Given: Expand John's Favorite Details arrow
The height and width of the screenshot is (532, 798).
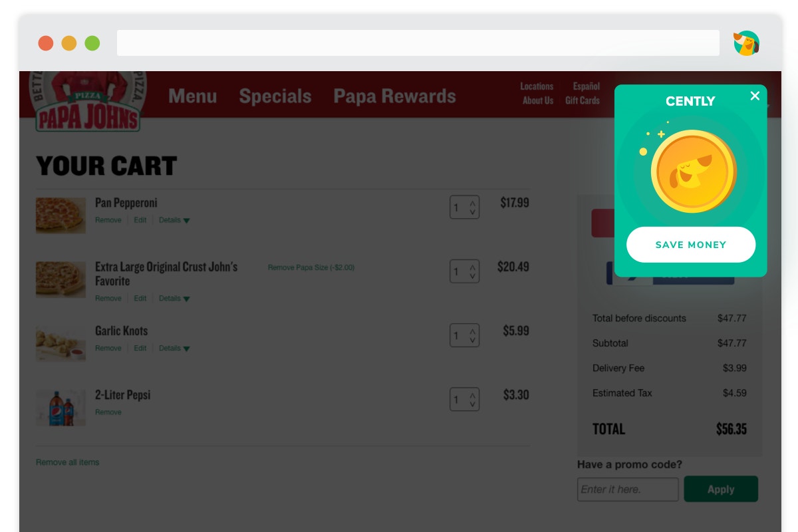Looking at the screenshot, I should click(x=186, y=299).
